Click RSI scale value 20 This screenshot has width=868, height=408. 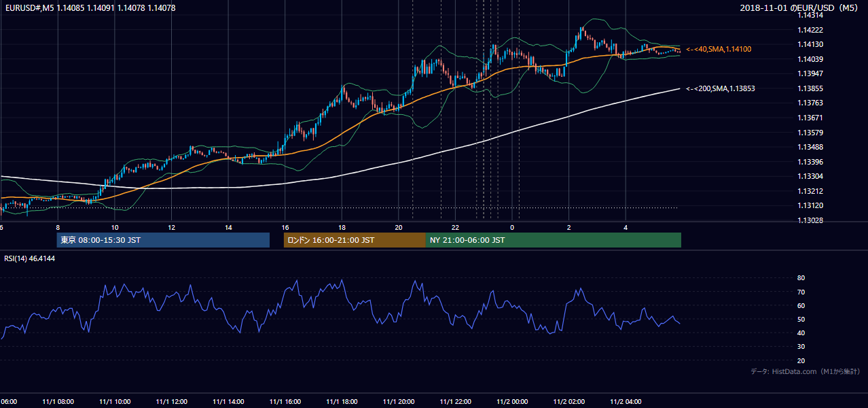(801, 360)
